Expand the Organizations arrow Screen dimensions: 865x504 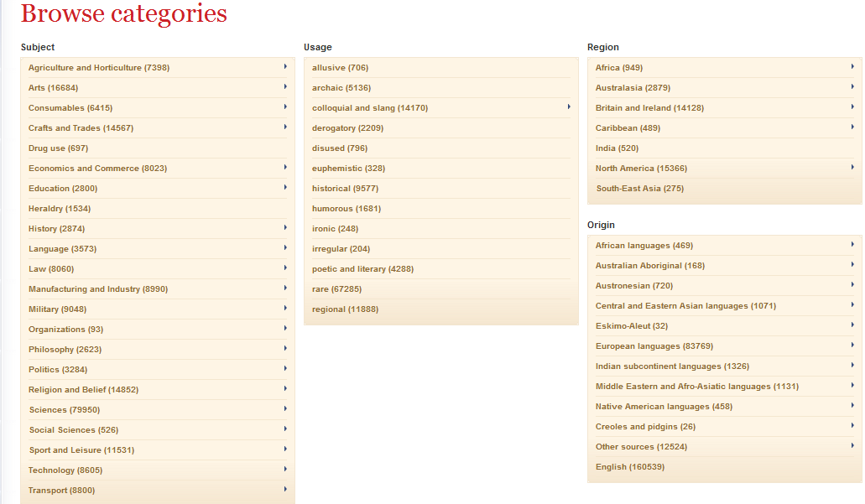[x=285, y=328]
